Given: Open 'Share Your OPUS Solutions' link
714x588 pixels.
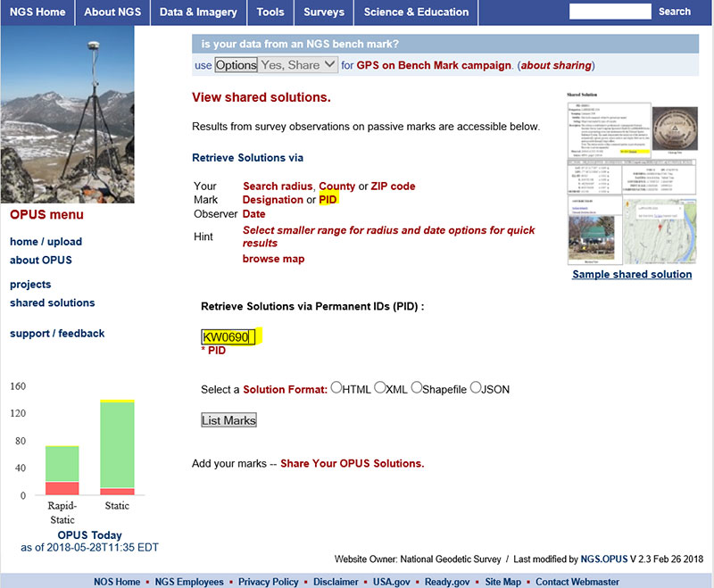Looking at the screenshot, I should [x=352, y=464].
